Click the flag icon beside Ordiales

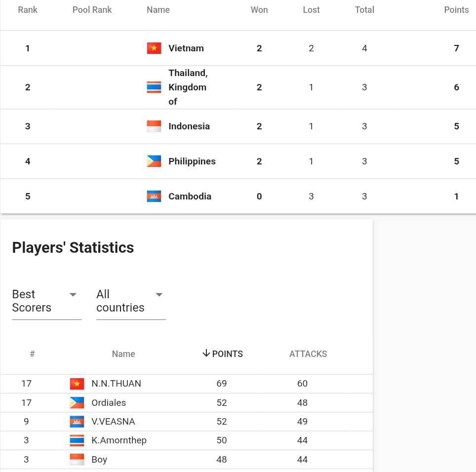tap(77, 403)
